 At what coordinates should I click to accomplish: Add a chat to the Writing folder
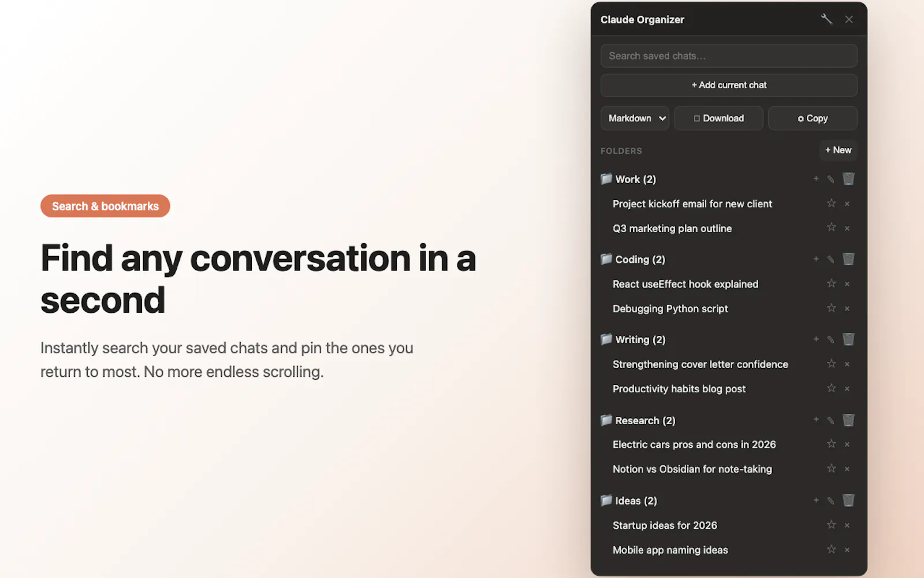[816, 339]
